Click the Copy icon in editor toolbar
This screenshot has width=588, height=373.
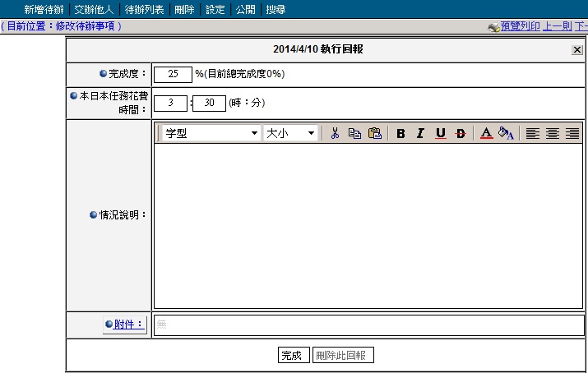(354, 133)
